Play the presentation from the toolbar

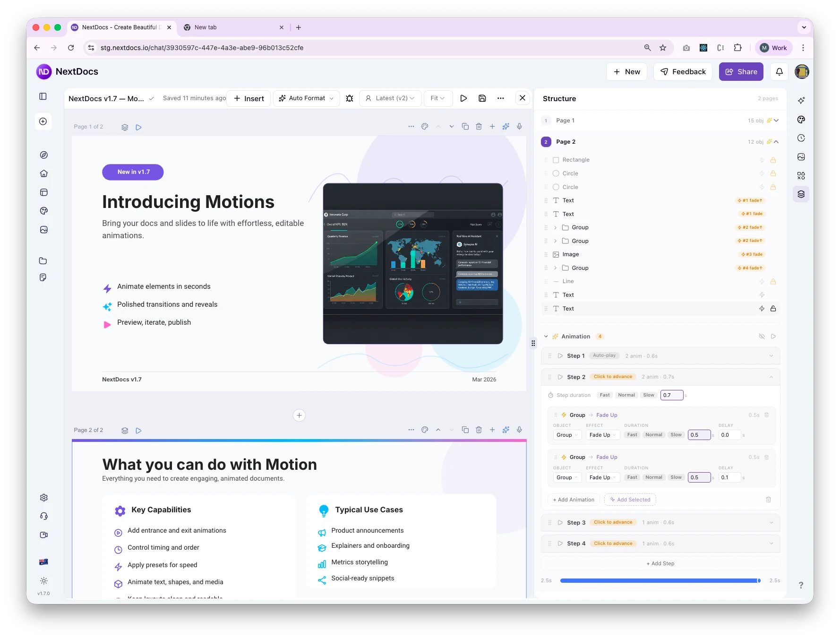pos(463,98)
